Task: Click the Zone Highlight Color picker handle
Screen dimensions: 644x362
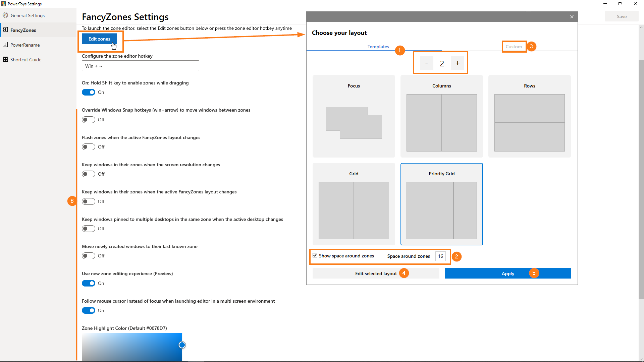Action: tap(182, 345)
